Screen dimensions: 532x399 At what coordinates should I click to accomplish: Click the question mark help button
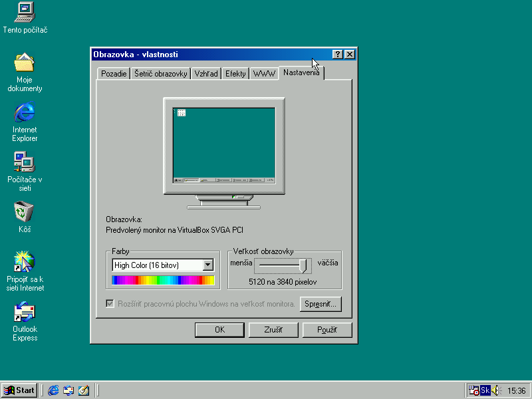pos(338,55)
